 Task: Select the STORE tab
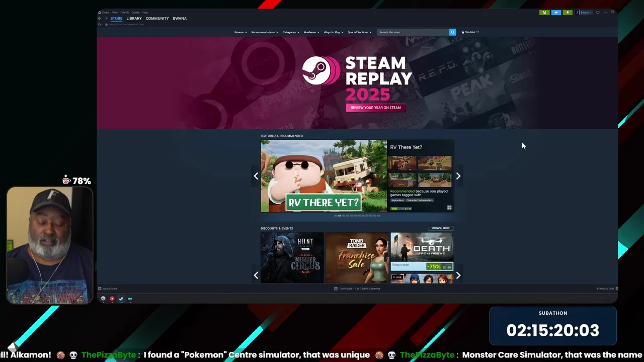tap(116, 19)
